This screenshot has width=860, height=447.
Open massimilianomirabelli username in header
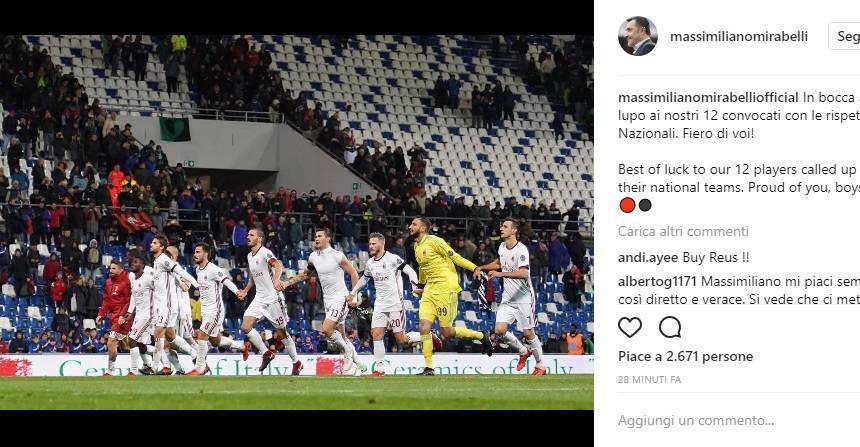click(739, 36)
